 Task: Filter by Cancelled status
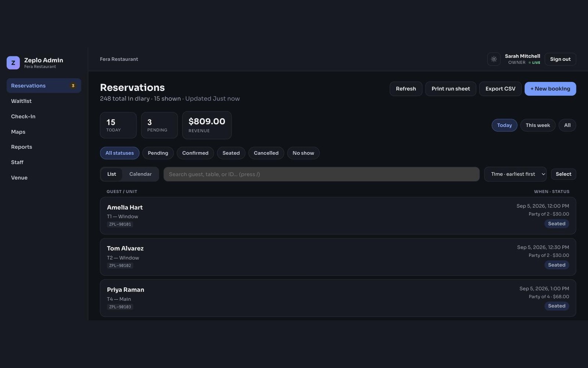click(266, 153)
